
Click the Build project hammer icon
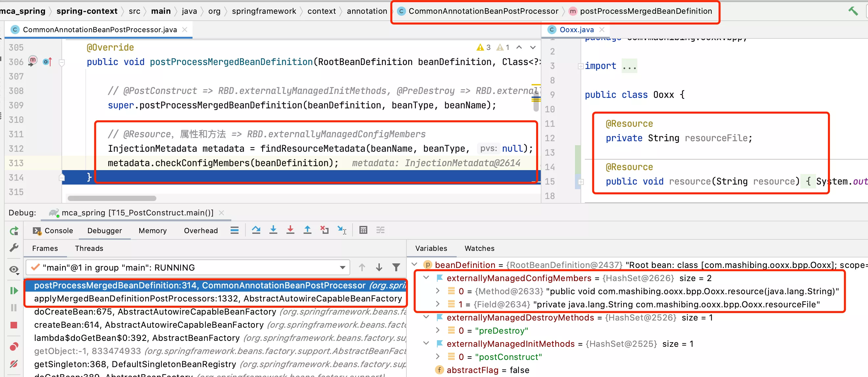[853, 11]
